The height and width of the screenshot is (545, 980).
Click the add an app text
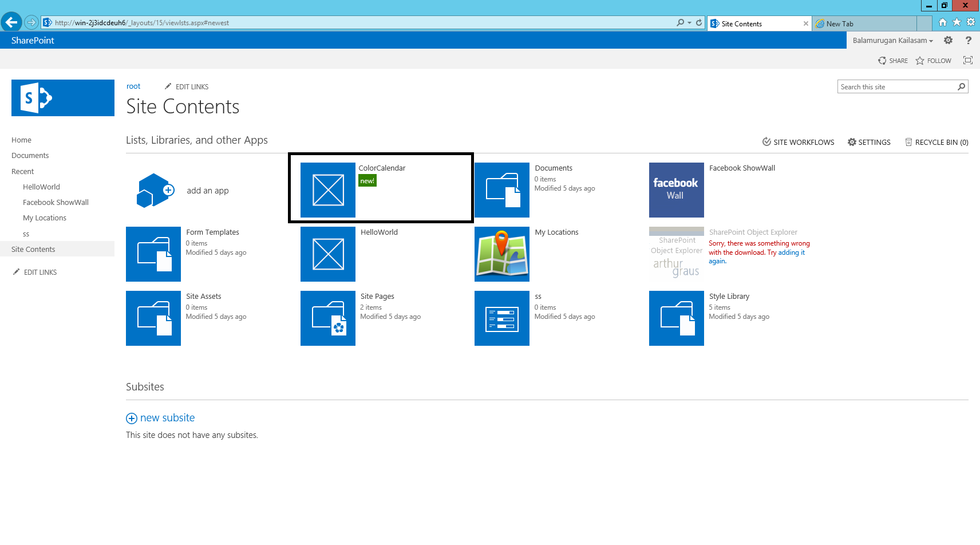coord(208,191)
